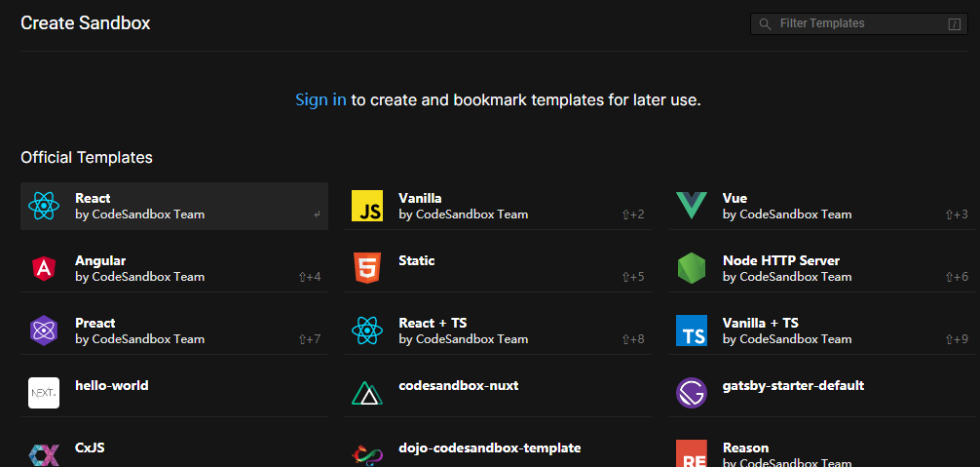Follow the Sign in link

(320, 100)
